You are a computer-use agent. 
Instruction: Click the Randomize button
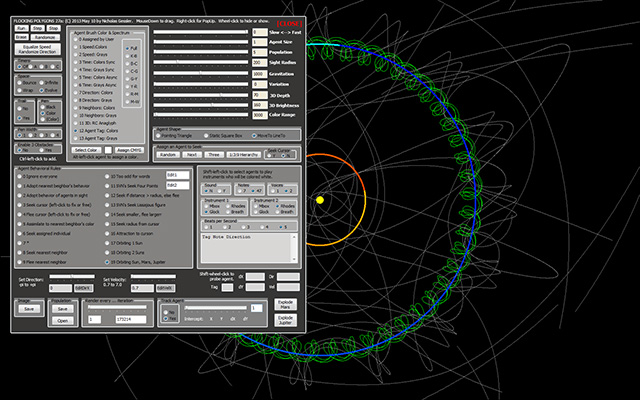tap(45, 37)
